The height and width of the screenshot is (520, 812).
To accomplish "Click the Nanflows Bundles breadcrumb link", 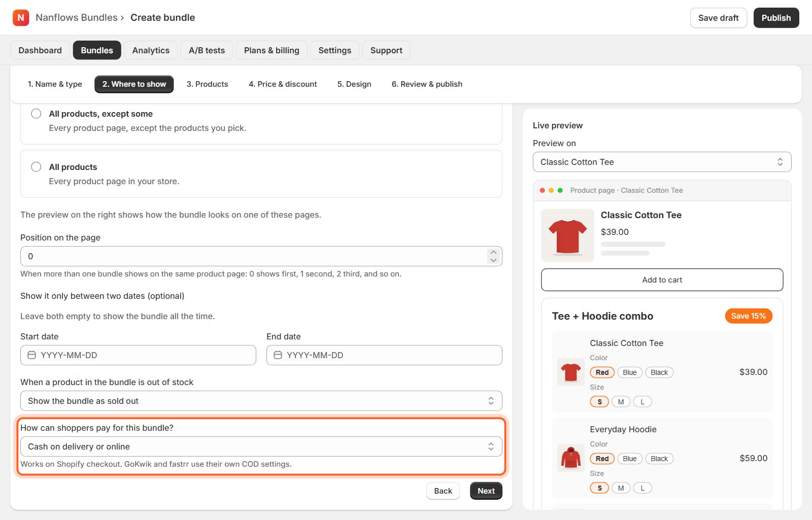I will click(77, 17).
